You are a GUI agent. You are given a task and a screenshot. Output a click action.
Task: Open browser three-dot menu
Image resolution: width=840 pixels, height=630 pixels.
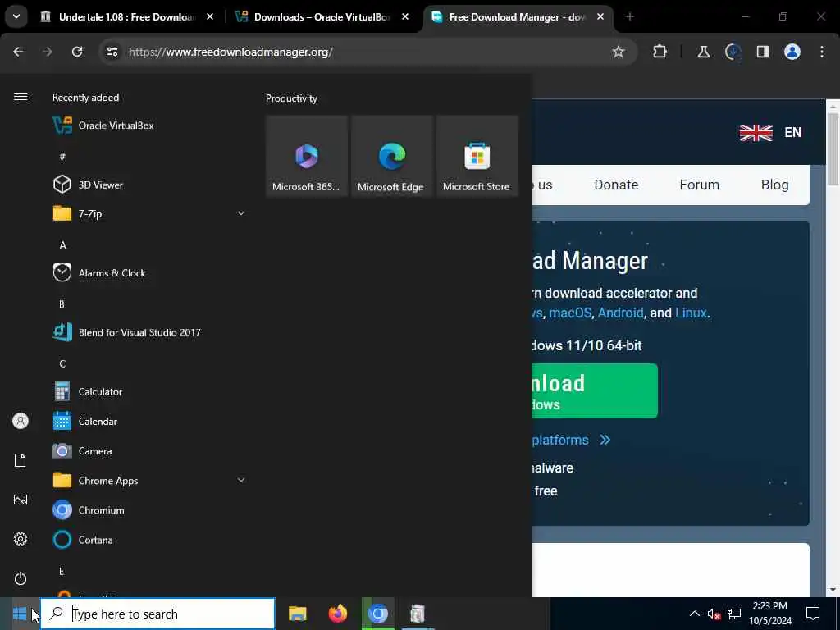tap(822, 52)
